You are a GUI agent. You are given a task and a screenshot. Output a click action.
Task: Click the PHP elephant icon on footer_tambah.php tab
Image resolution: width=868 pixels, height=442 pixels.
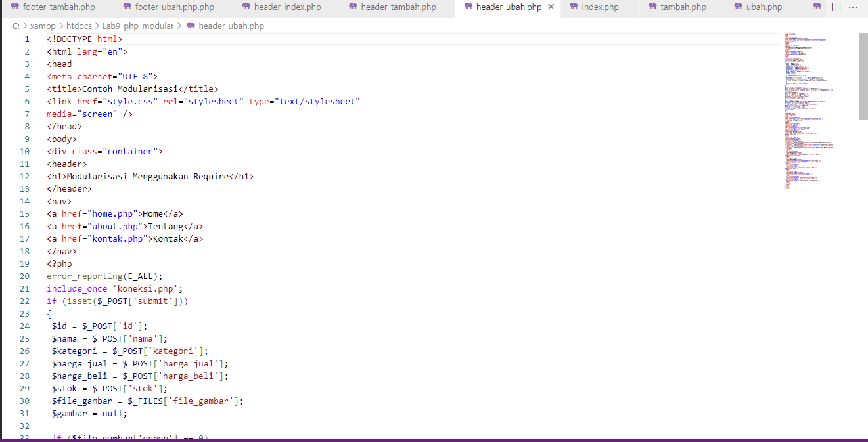point(16,8)
